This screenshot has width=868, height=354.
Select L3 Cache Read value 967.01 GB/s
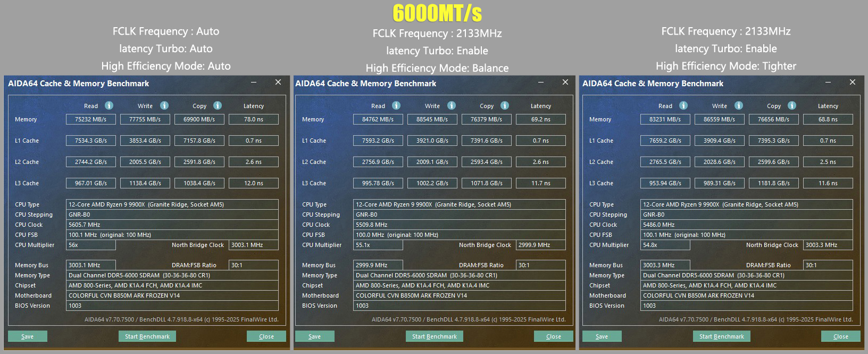pyautogui.click(x=91, y=183)
